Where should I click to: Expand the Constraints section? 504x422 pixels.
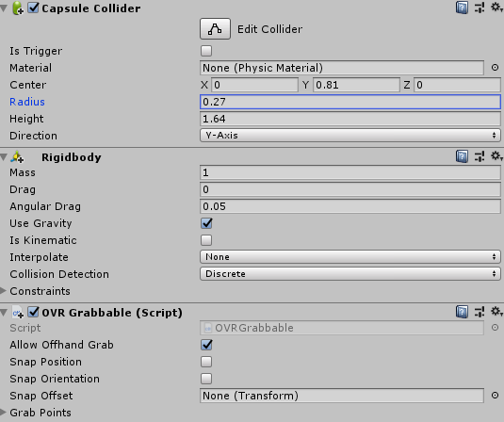pos(4,291)
